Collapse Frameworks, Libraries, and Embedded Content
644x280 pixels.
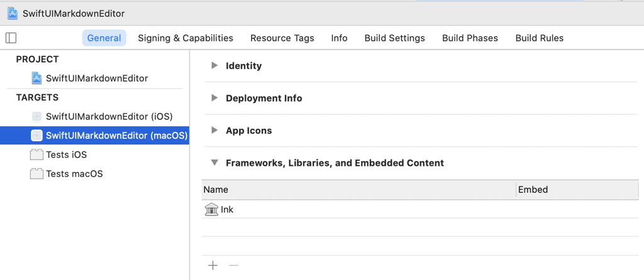(x=214, y=163)
